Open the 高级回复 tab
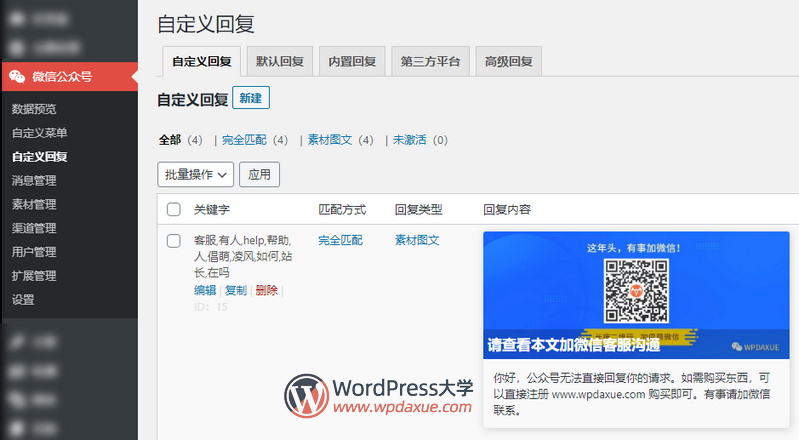799x440 pixels. pos(509,61)
